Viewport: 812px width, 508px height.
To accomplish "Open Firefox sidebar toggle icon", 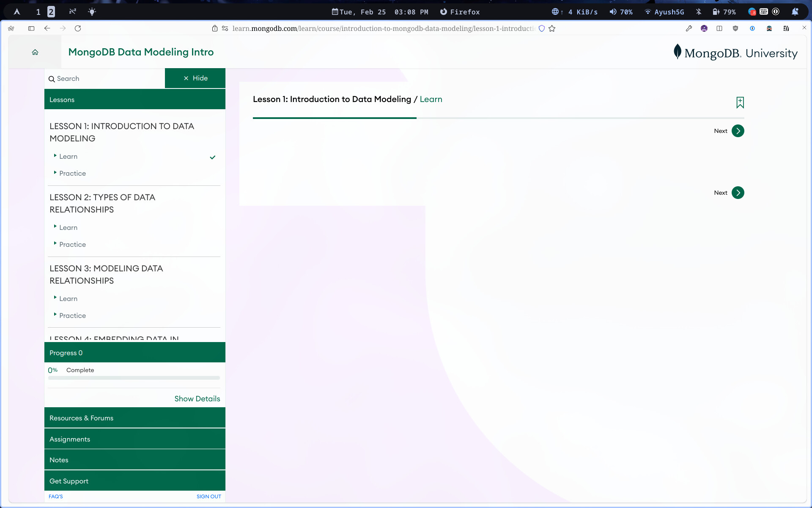I will click(31, 28).
